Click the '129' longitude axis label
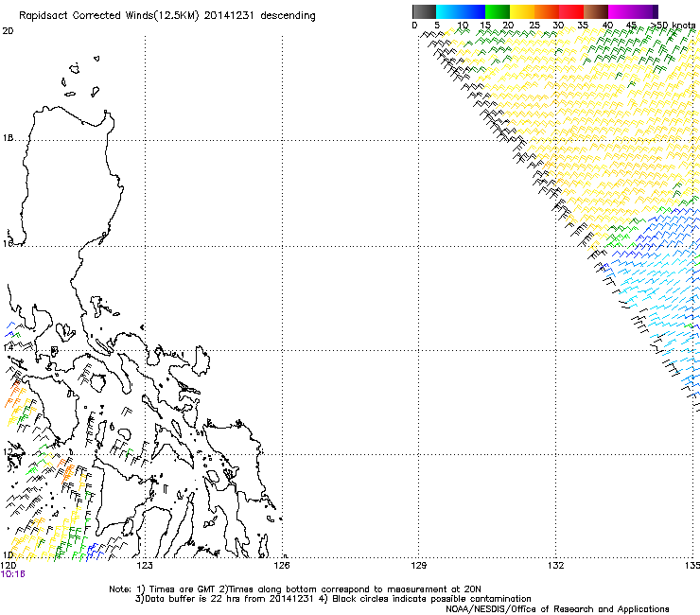 click(x=418, y=566)
